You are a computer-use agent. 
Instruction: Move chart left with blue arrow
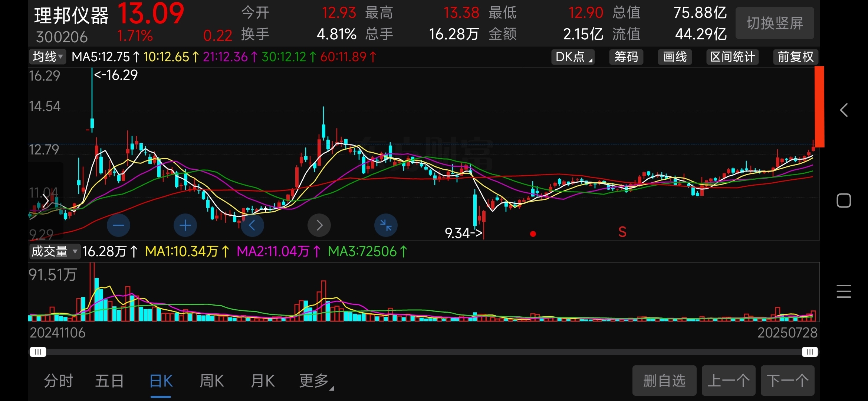(x=252, y=225)
